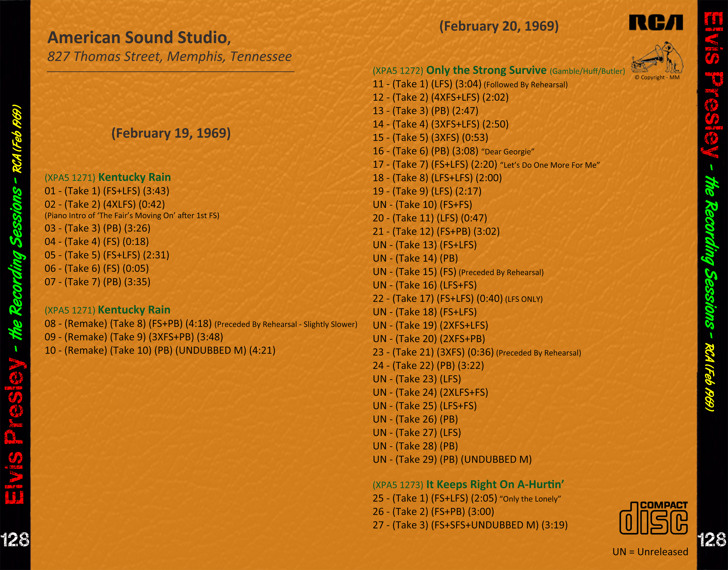Click track '07 - (Take 7) (PB) (3:35)'
The width and height of the screenshot is (728, 570).
click(x=97, y=282)
